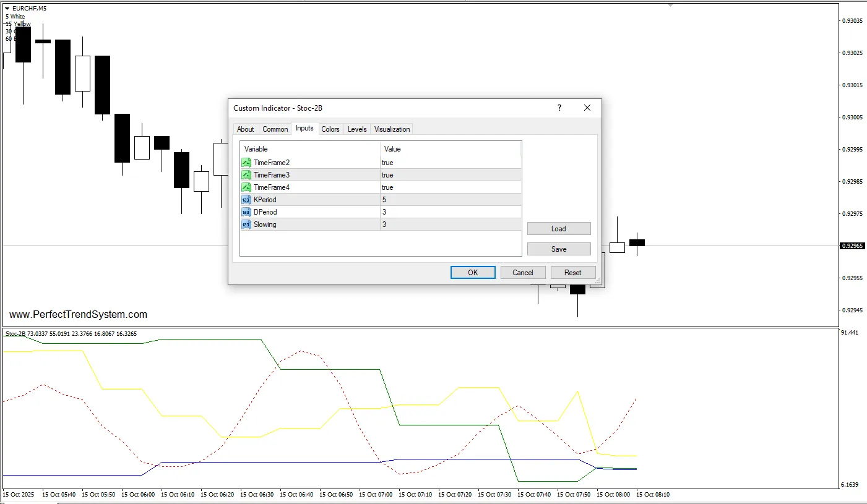Click the www.PerfectTrendSystem.com chart label
Image resolution: width=867 pixels, height=504 pixels.
(79, 315)
